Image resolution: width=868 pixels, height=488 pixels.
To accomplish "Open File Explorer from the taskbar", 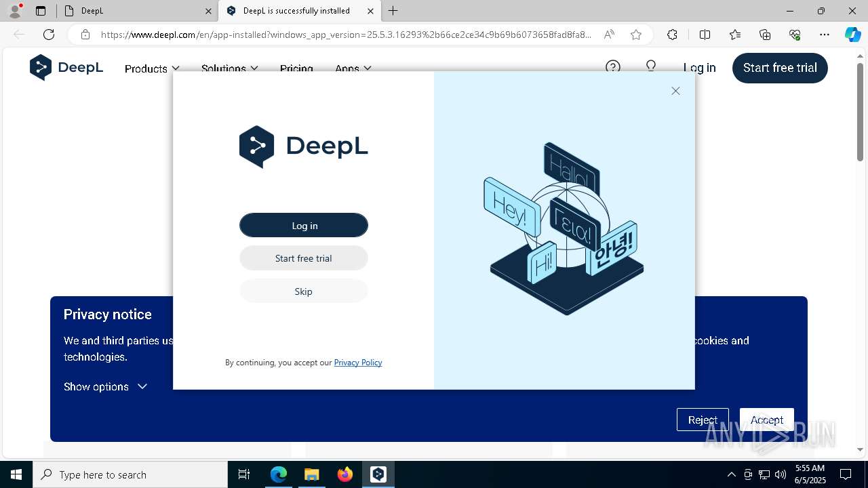I will click(311, 474).
